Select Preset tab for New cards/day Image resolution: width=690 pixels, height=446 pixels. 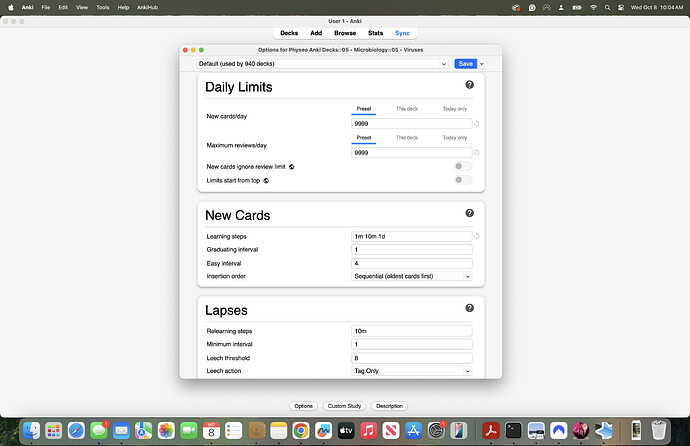[363, 109]
